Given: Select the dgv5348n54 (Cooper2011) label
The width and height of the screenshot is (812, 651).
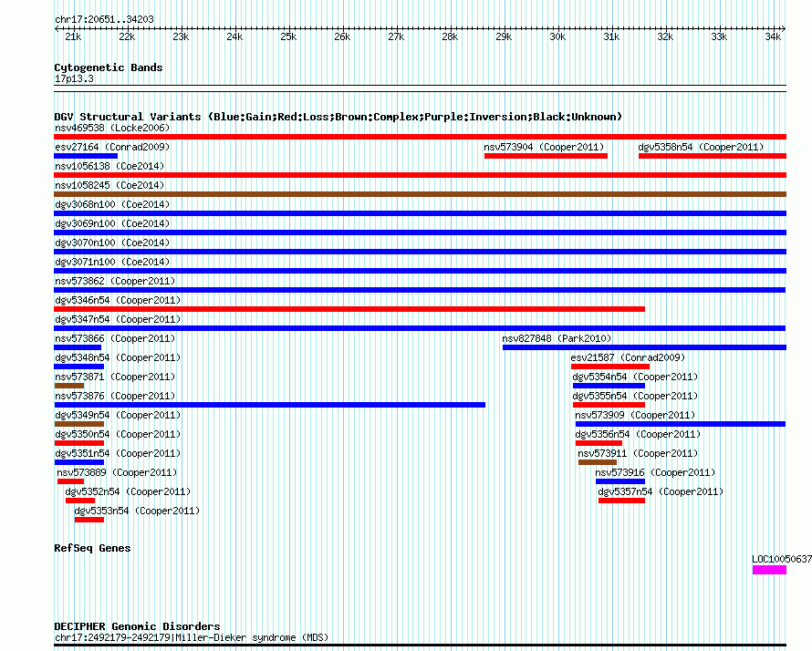Looking at the screenshot, I should [x=118, y=357].
